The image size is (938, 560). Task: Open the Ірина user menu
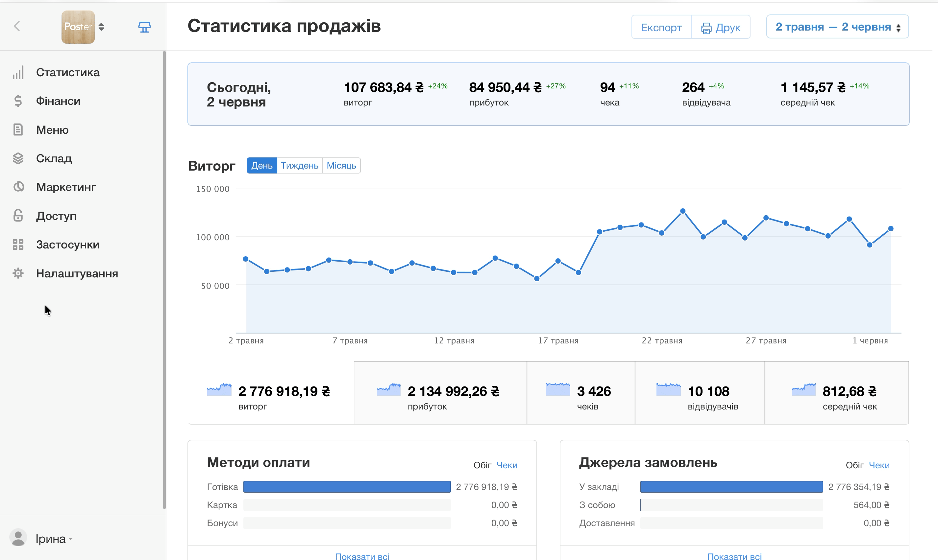(x=54, y=539)
